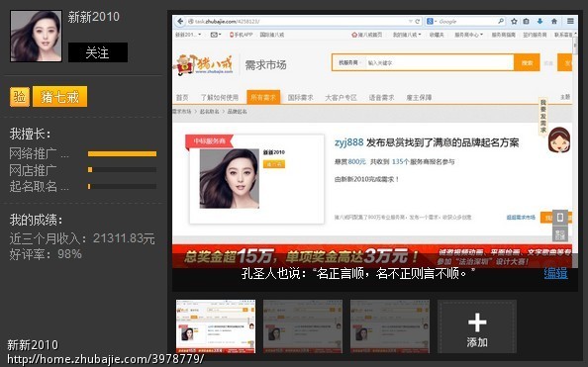Viewport: 588px width, 367px height.
Task: Click the 网店推广 skill bar
Action: [122, 170]
